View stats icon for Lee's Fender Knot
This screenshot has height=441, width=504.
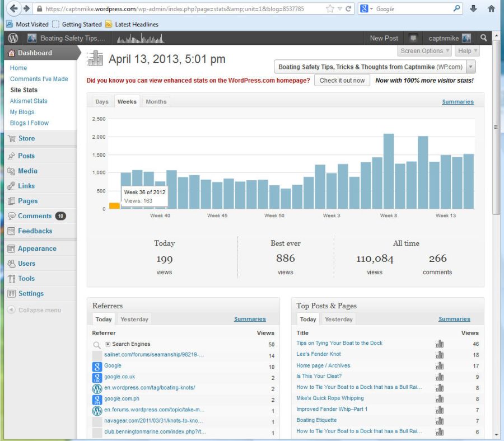440,355
